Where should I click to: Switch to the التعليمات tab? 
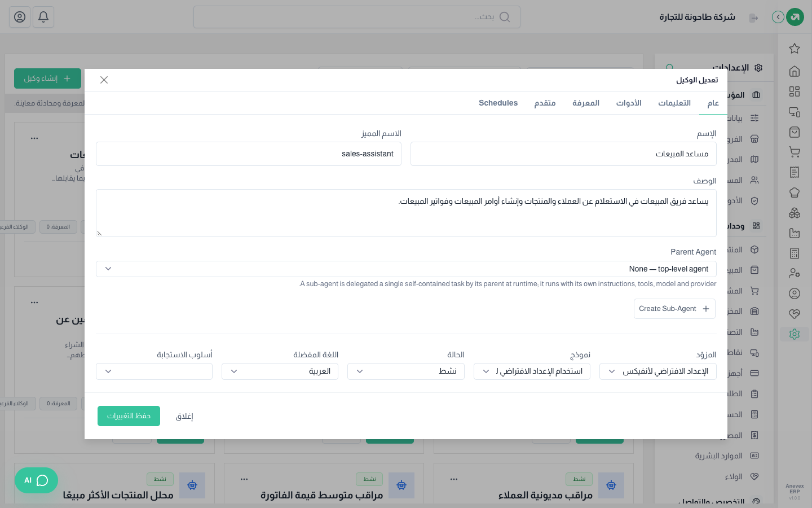[x=674, y=103]
